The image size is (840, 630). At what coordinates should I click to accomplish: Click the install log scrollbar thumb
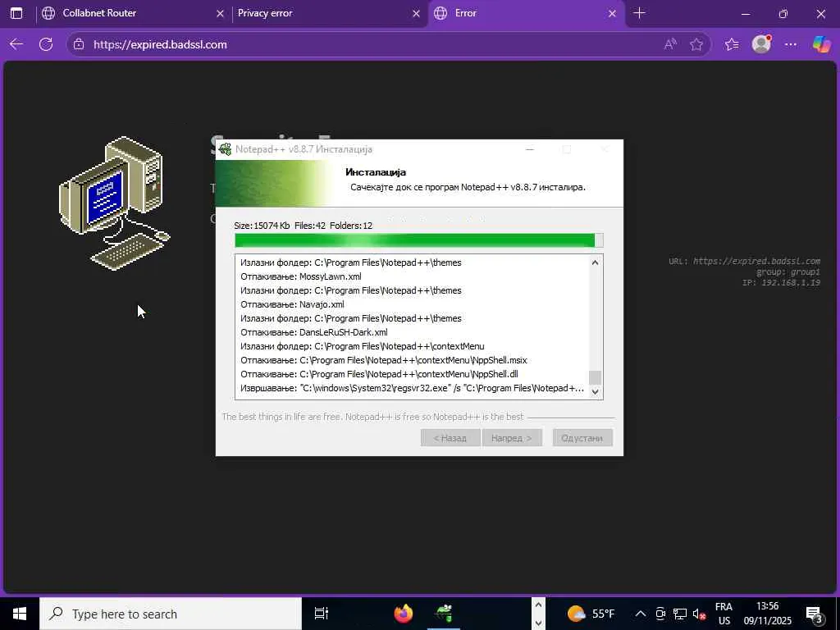tap(595, 377)
